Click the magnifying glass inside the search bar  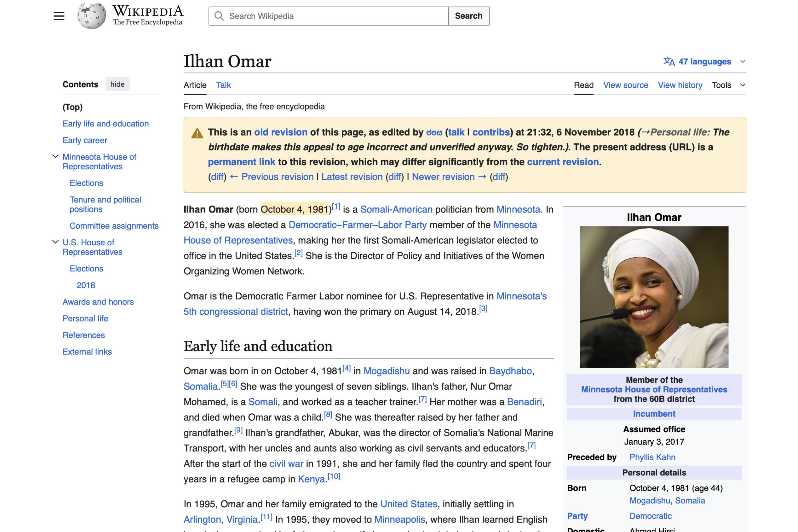(x=219, y=16)
